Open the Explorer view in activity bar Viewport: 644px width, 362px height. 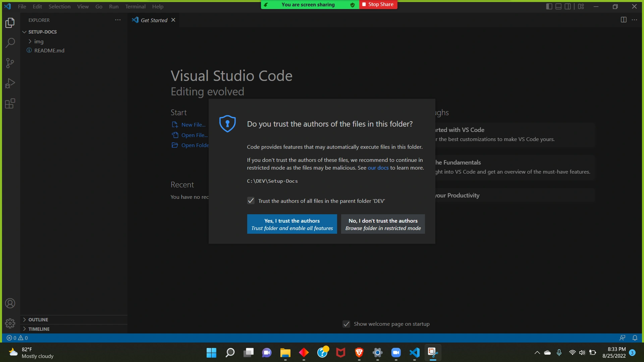coord(10,23)
